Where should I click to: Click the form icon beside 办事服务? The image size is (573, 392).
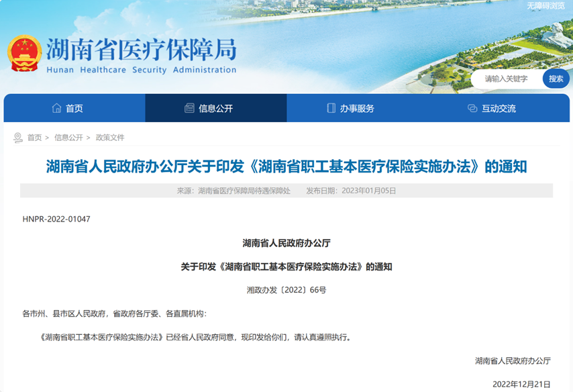click(x=331, y=108)
